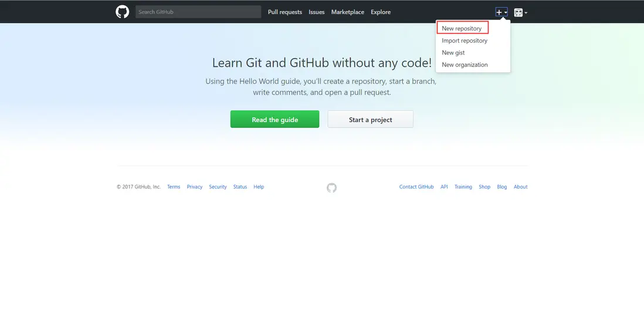Click the "© 2017 GitHub, Inc." text

[138, 187]
